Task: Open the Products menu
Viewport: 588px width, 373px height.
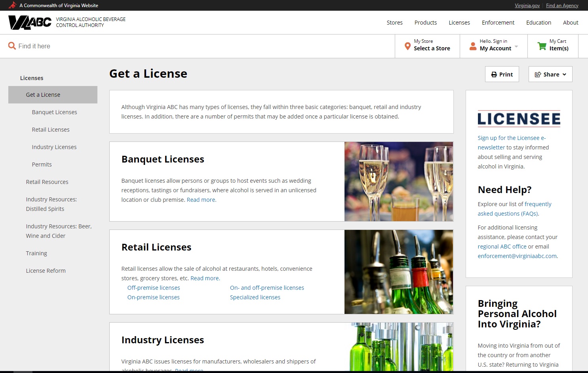Action: pyautogui.click(x=425, y=23)
